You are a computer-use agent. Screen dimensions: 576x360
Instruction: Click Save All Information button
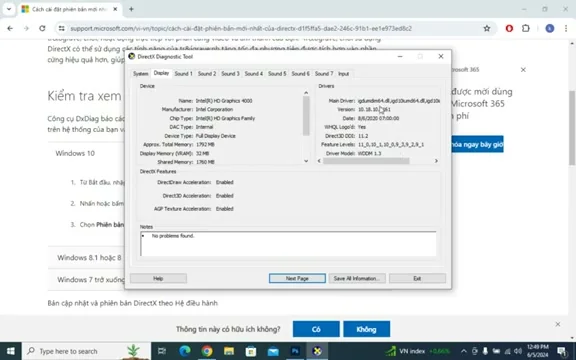(357, 278)
